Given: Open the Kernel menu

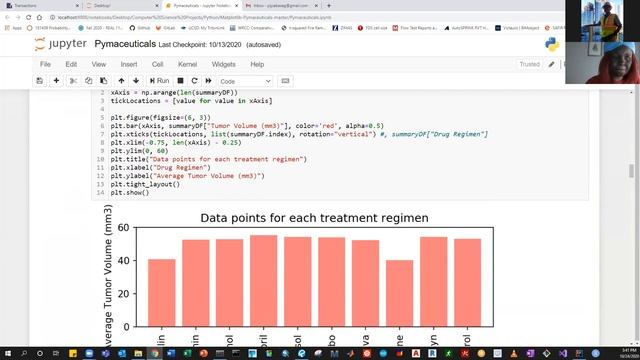Looking at the screenshot, I should (187, 64).
